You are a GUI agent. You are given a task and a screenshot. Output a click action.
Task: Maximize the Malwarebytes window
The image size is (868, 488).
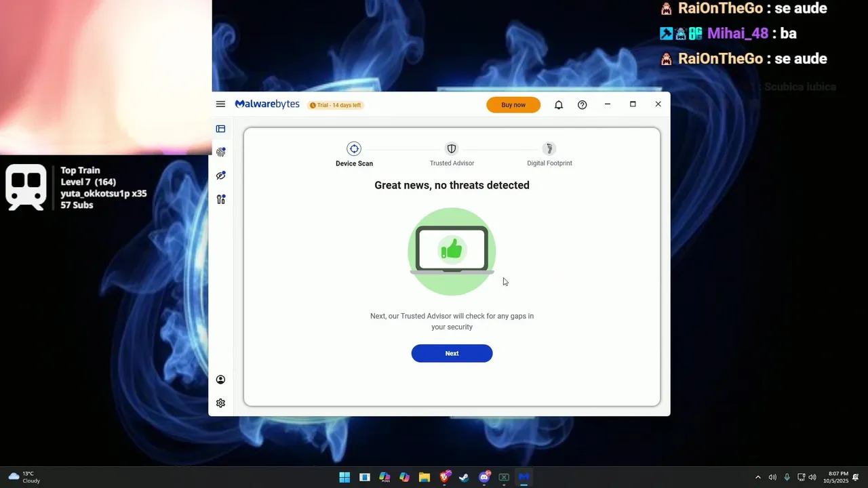[633, 104]
